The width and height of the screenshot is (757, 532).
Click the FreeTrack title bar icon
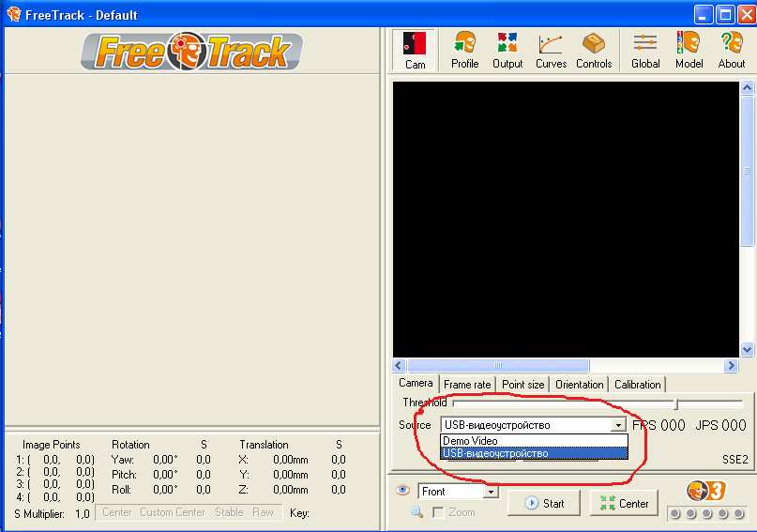(x=13, y=14)
